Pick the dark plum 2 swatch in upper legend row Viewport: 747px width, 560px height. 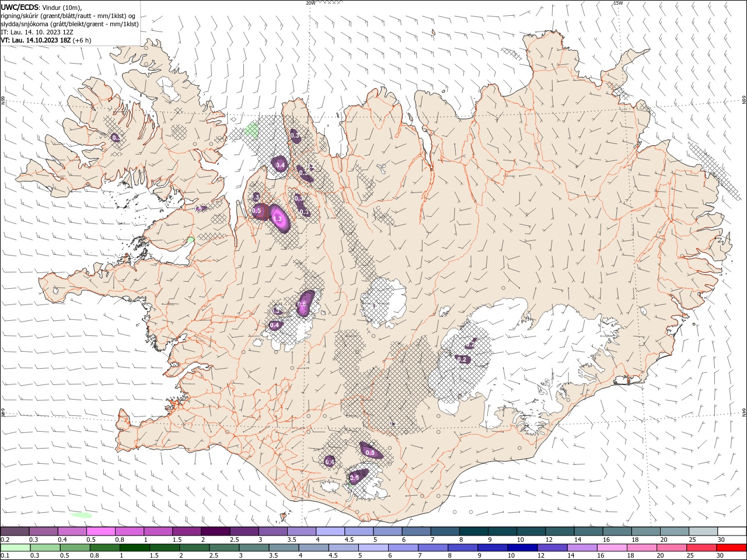click(x=215, y=531)
